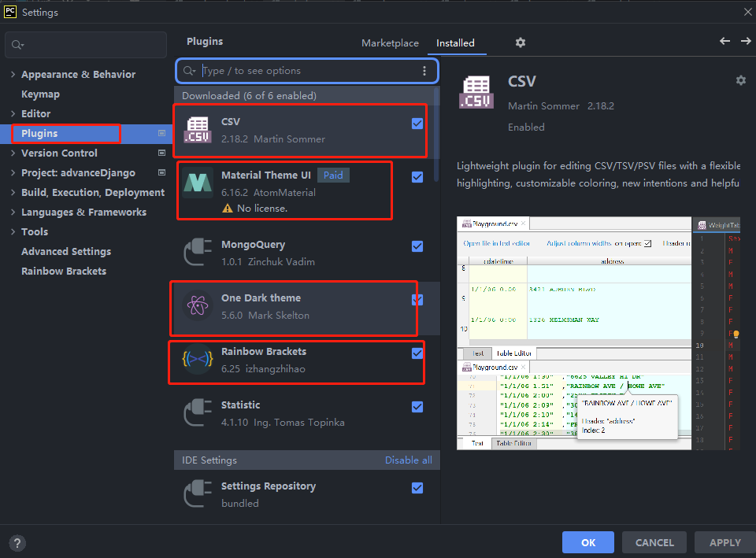Image resolution: width=756 pixels, height=558 pixels.
Task: Click the Statistic plugin plug icon
Action: [198, 412]
